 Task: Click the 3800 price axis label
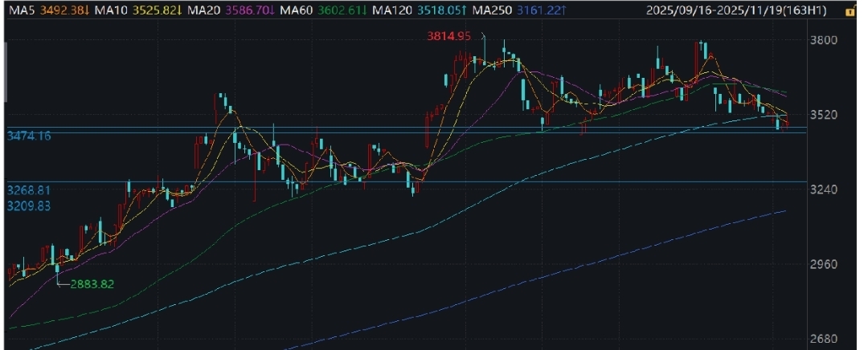tap(825, 40)
